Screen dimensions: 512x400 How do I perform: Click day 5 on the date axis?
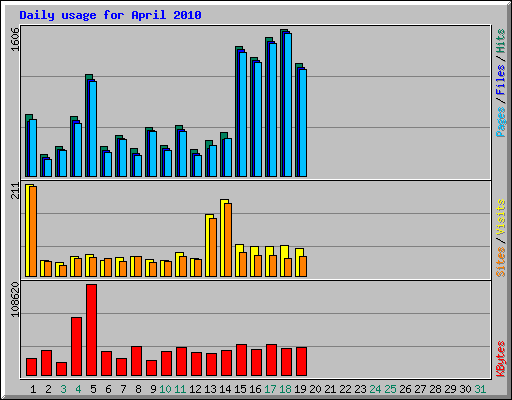point(93,389)
